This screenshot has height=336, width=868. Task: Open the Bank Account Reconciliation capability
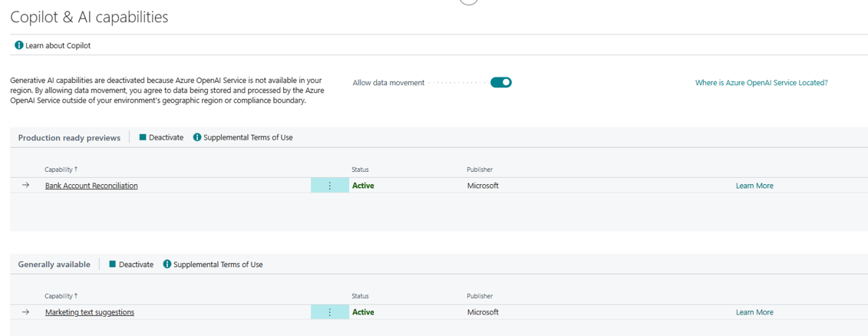point(91,186)
